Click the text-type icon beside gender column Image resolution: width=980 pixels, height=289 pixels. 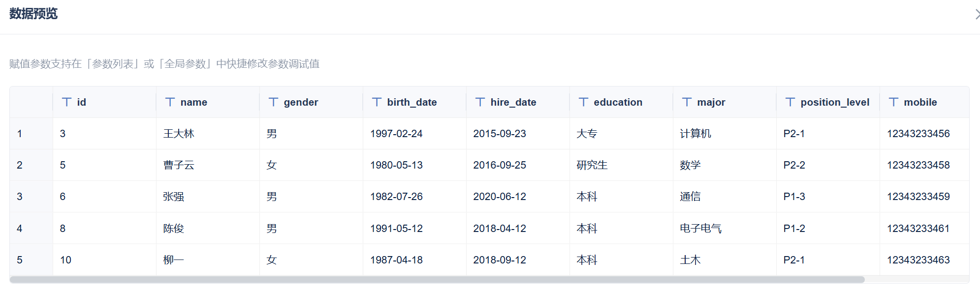tap(273, 102)
